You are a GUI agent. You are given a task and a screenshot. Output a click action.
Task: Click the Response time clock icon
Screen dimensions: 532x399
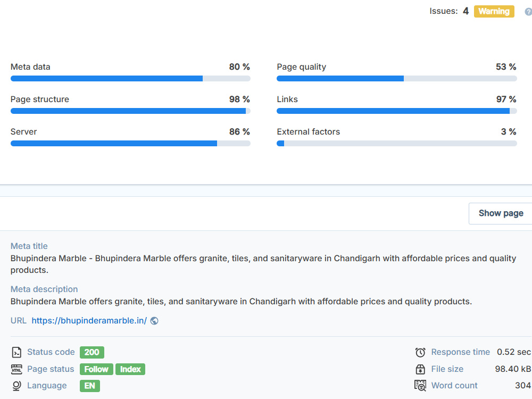click(x=420, y=352)
